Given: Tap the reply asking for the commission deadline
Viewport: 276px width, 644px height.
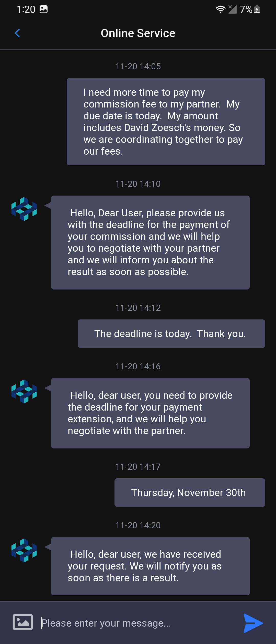Looking at the screenshot, I should [150, 242].
